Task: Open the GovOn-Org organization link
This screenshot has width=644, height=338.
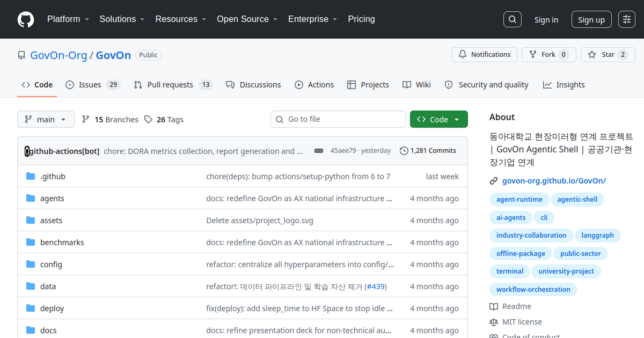Action: 58,55
